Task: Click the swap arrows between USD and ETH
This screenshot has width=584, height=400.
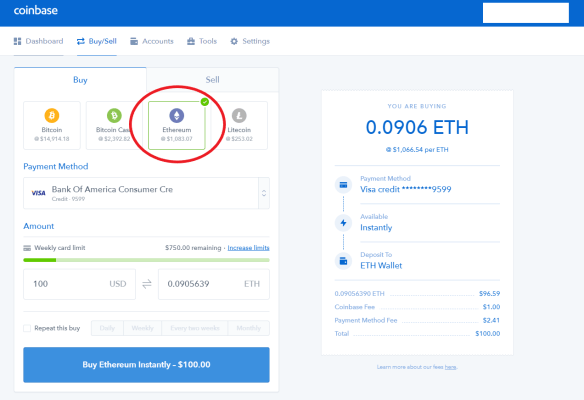Action: coord(147,284)
